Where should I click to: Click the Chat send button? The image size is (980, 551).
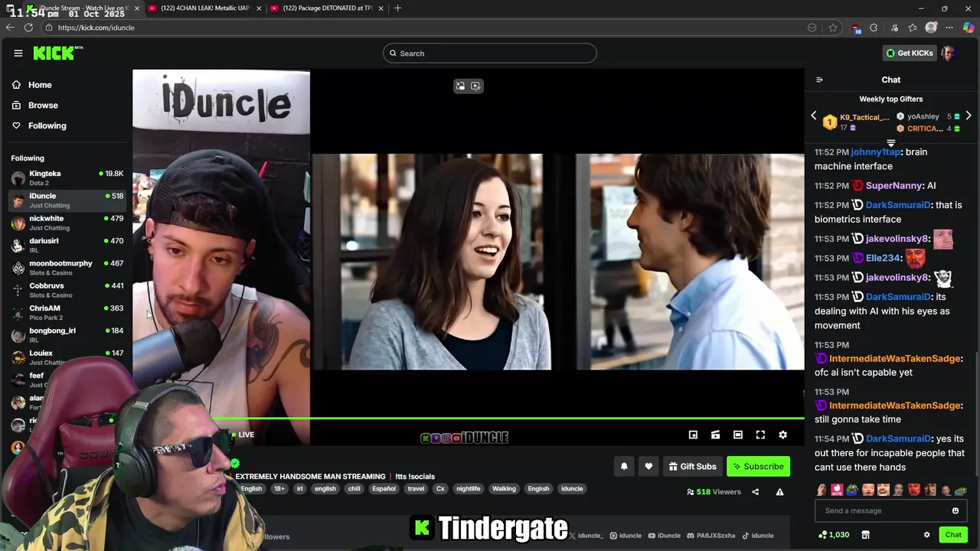pyautogui.click(x=953, y=535)
